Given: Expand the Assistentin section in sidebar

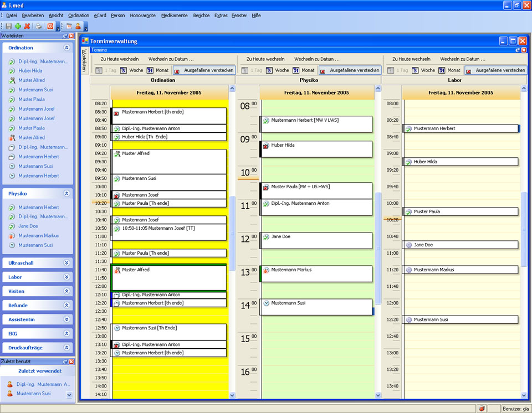Looking at the screenshot, I should pos(66,319).
